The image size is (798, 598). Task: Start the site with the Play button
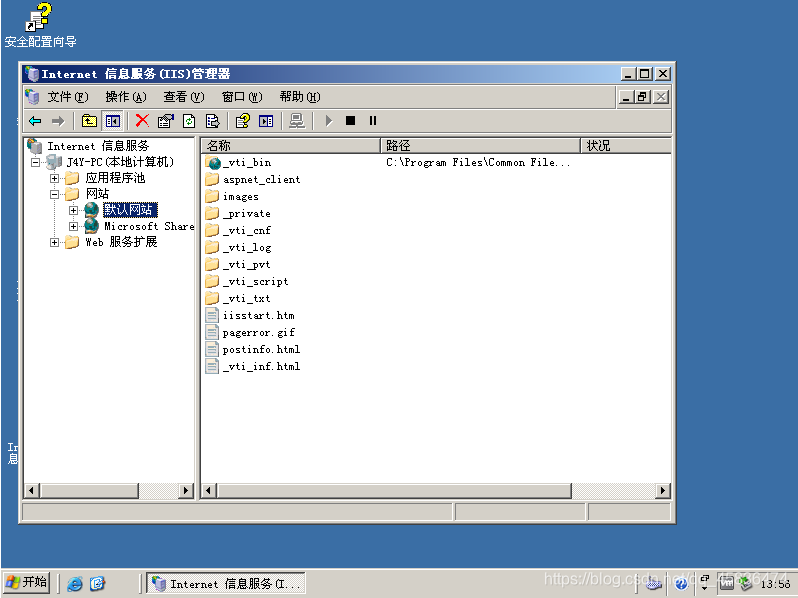pos(329,121)
